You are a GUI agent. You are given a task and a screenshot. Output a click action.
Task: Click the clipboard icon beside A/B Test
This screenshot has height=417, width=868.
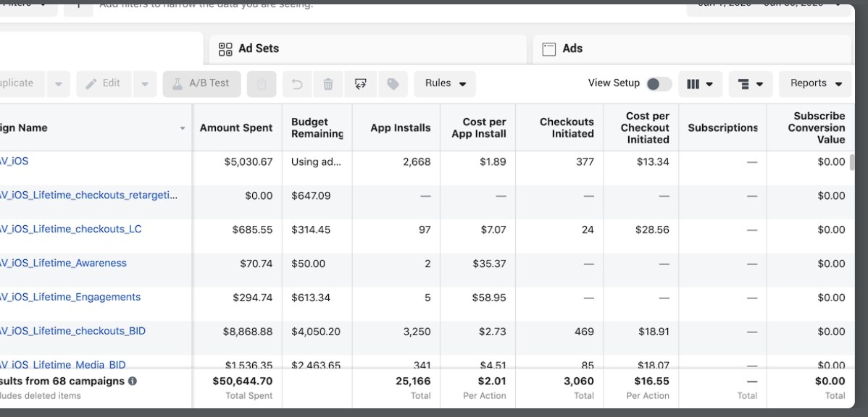262,84
